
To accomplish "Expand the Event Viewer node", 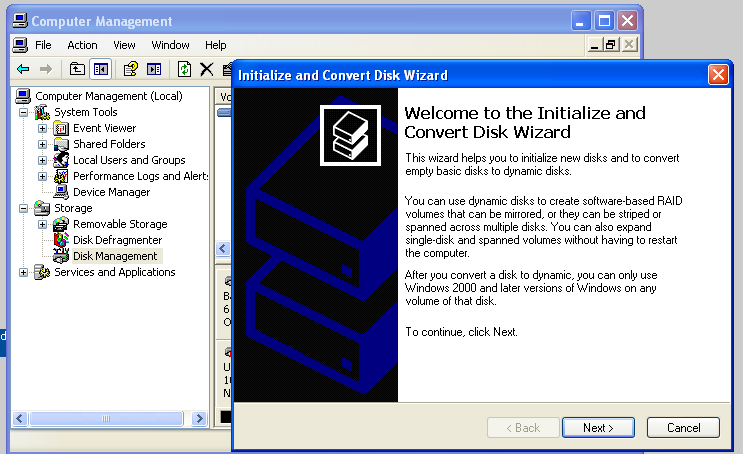I will coord(42,128).
